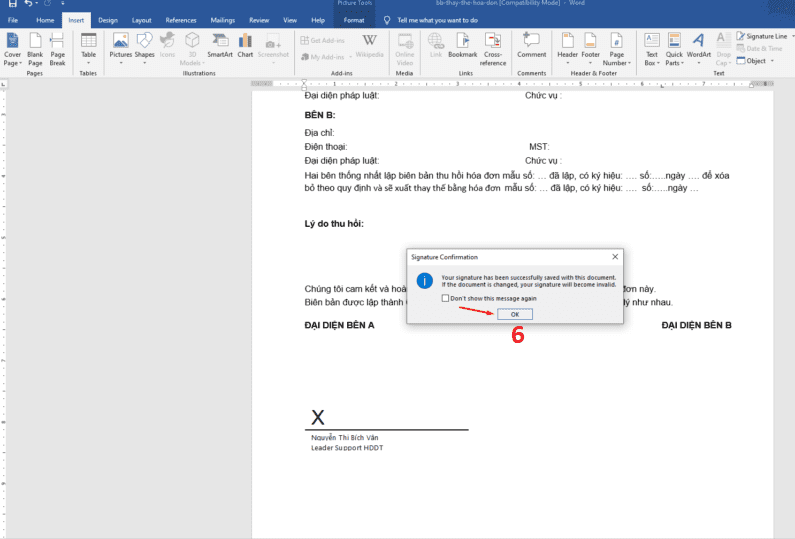
Task: Click the Undo arrow icon
Action: pyautogui.click(x=28, y=4)
